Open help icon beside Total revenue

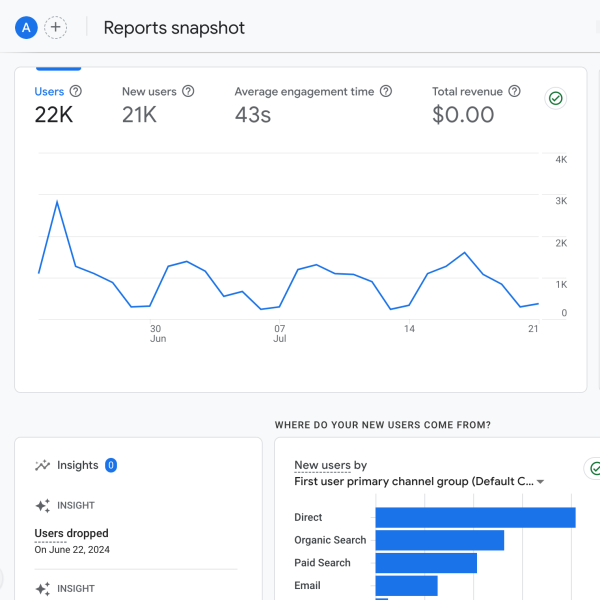[x=514, y=91]
